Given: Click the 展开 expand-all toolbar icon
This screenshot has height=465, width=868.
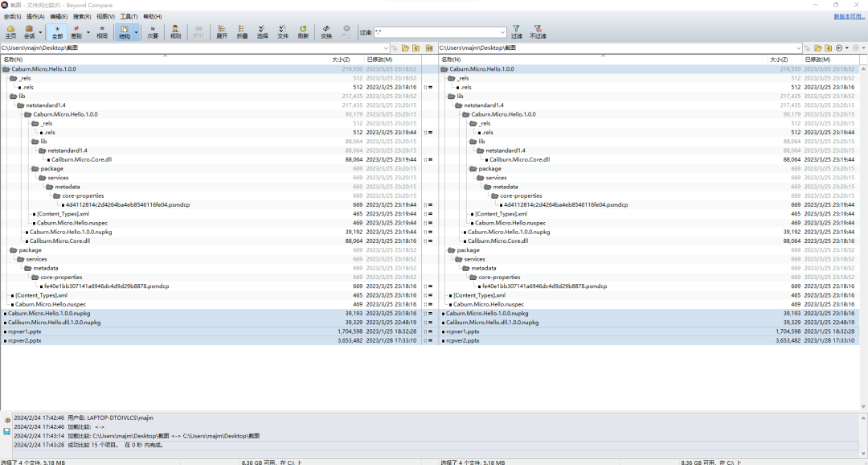Looking at the screenshot, I should pyautogui.click(x=222, y=31).
